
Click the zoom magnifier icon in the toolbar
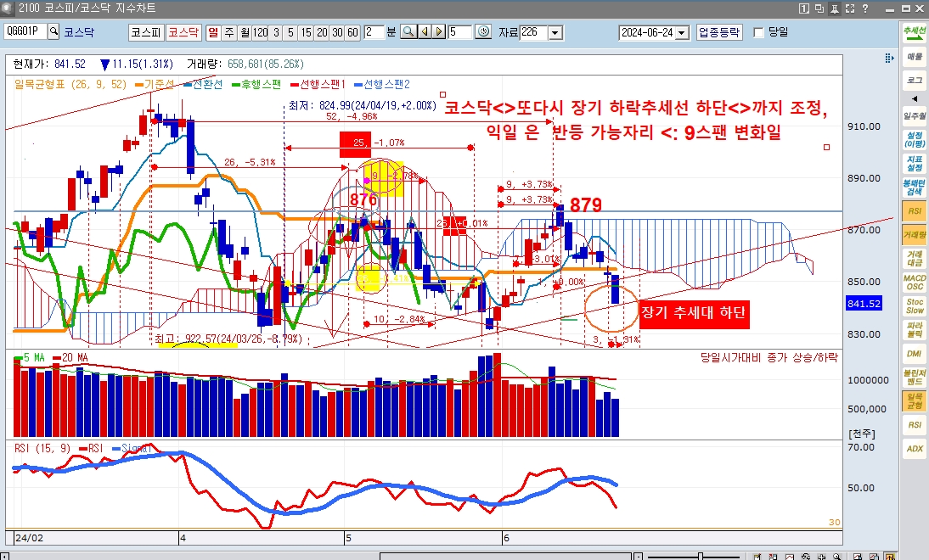(408, 32)
